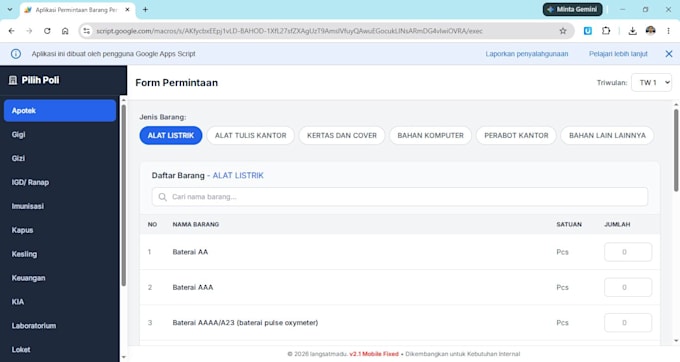This screenshot has width=680, height=362.
Task: Select Kapus in the sidebar
Action: [60, 230]
